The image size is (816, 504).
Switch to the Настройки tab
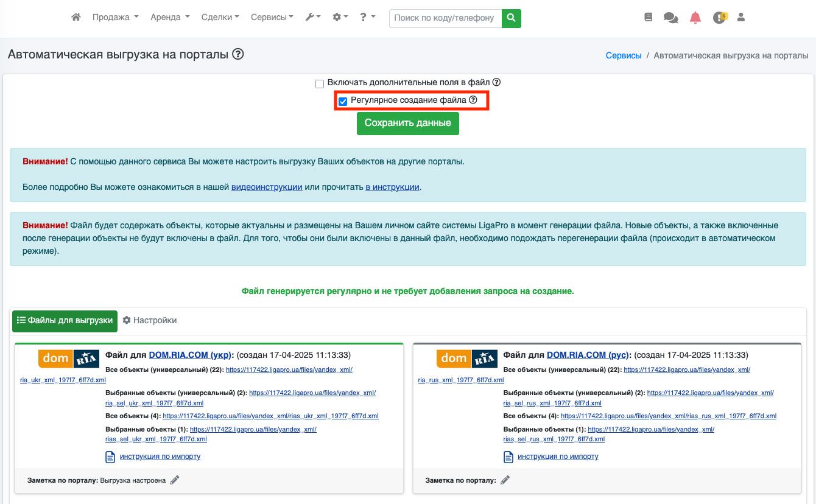point(150,320)
